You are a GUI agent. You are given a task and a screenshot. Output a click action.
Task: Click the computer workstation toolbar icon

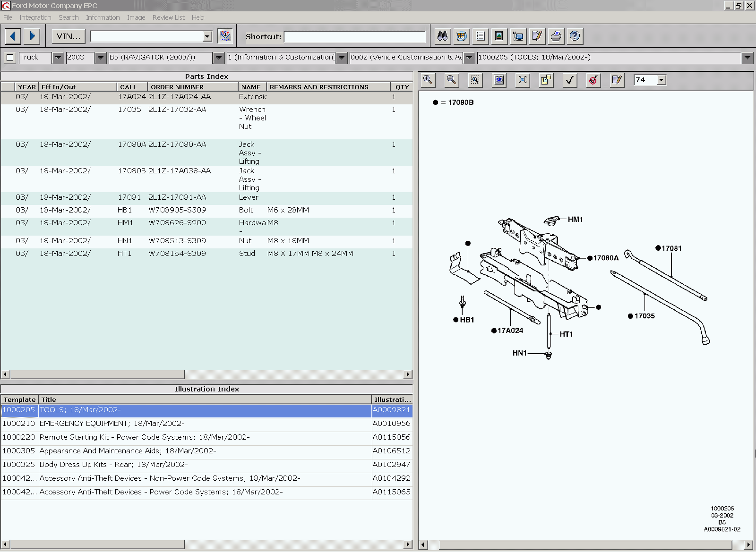pyautogui.click(x=518, y=36)
